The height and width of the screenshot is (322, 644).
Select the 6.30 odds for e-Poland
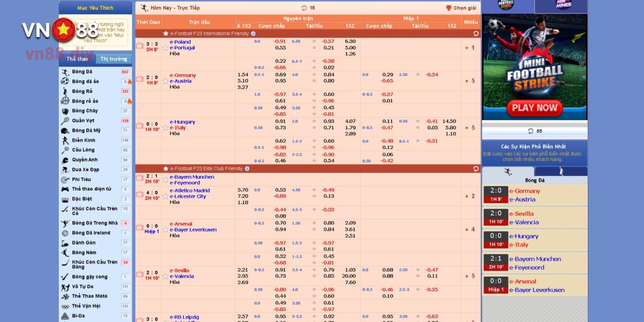click(x=350, y=41)
